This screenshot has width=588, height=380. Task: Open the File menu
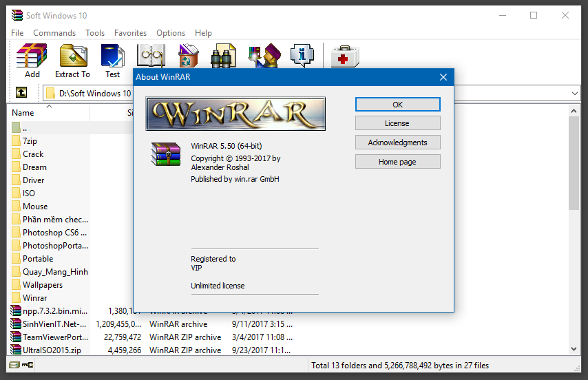point(17,33)
